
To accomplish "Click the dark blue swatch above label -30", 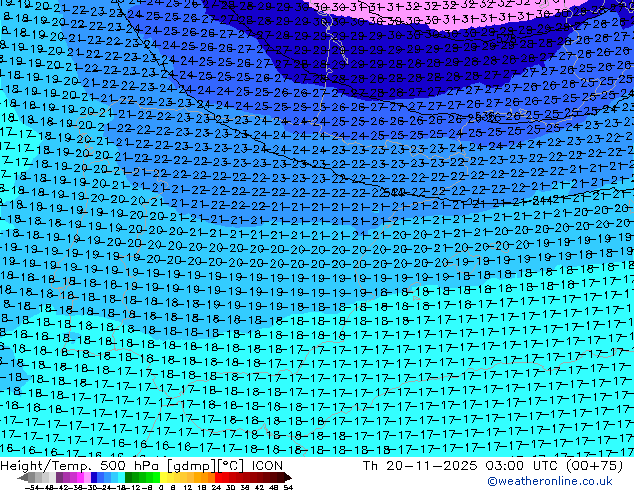I will pos(94,477).
